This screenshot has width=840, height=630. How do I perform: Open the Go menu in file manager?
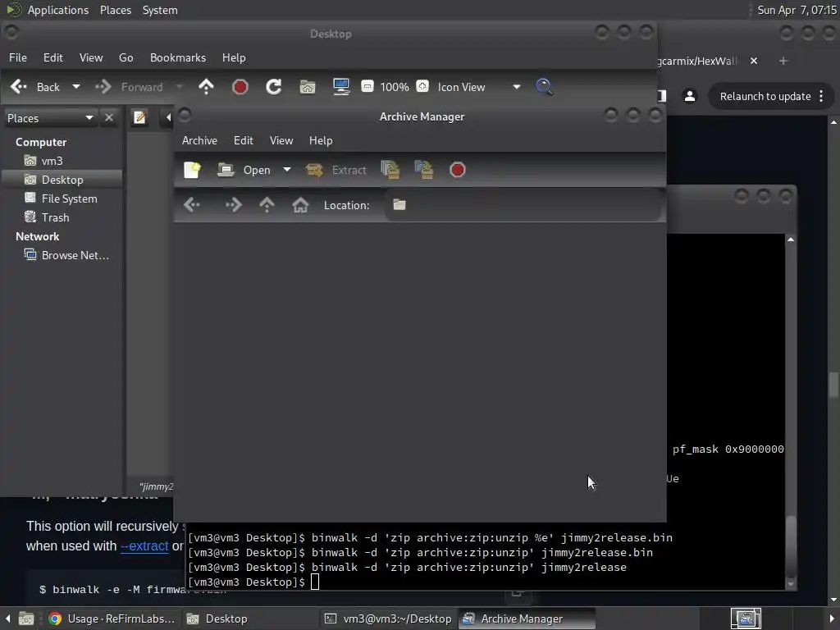point(126,57)
